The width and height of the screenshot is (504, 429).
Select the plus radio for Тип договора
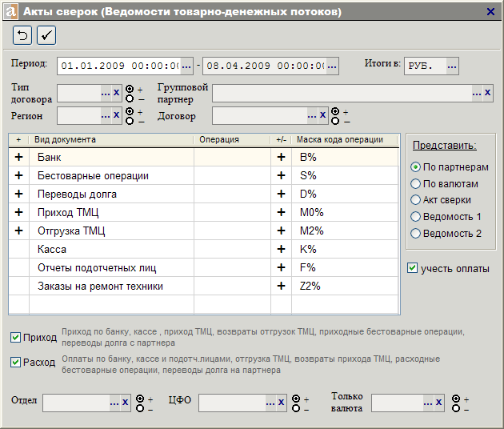coord(130,89)
